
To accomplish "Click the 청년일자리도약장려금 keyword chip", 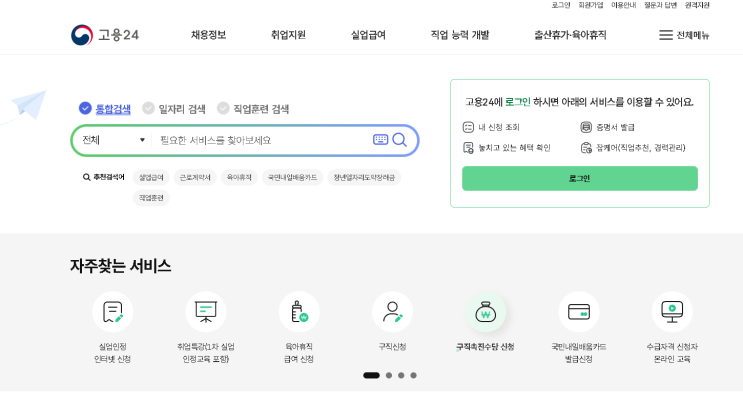I will pyautogui.click(x=364, y=177).
